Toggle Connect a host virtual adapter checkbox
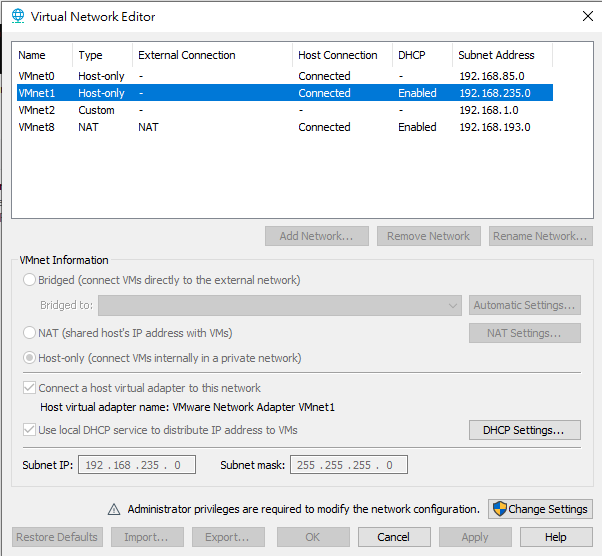This screenshot has height=556, width=602. tap(29, 388)
